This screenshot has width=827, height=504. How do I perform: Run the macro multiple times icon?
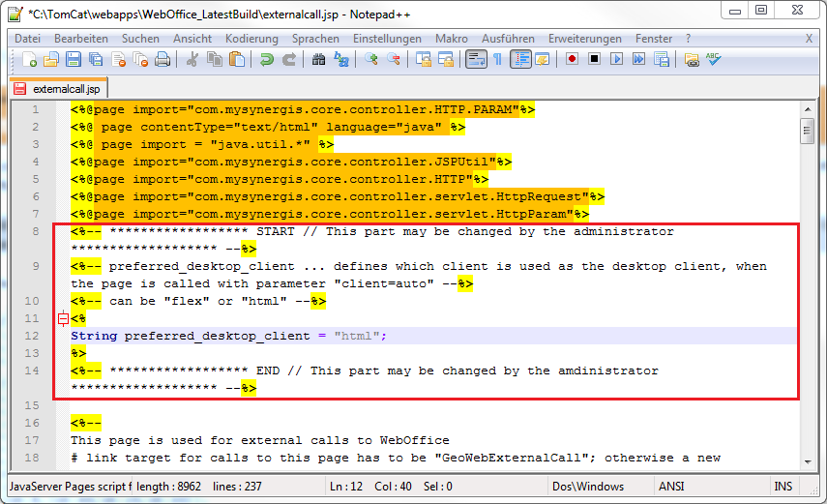[x=638, y=59]
